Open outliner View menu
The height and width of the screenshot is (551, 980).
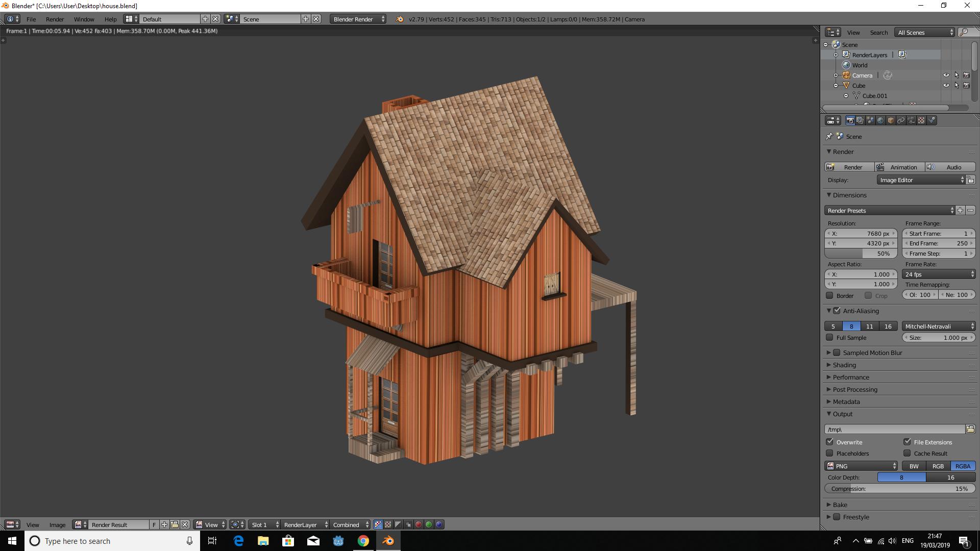[x=853, y=32]
